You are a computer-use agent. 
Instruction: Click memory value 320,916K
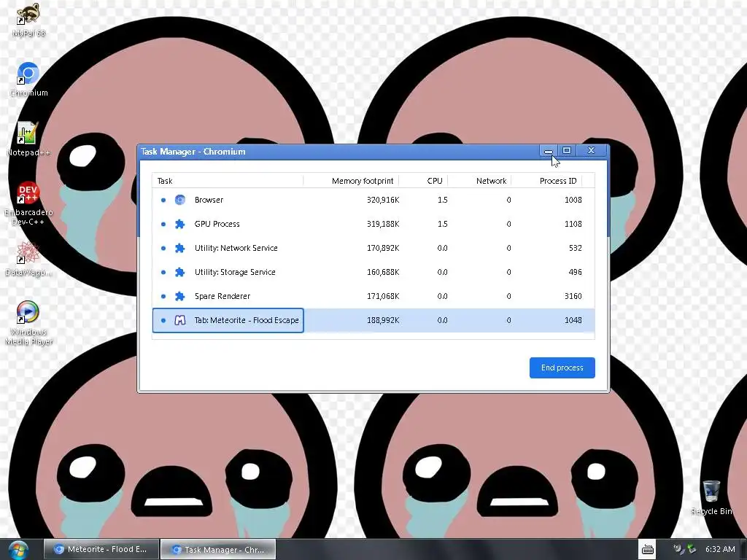click(x=383, y=200)
